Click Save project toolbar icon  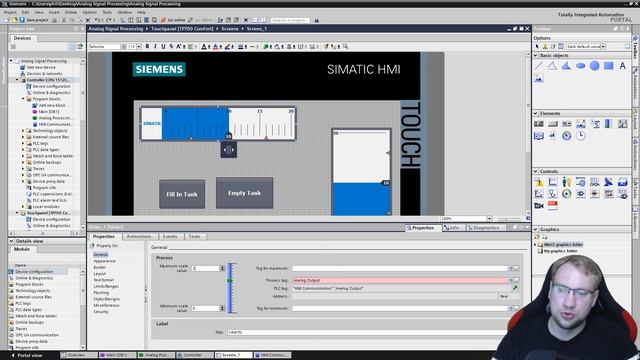tap(34, 20)
